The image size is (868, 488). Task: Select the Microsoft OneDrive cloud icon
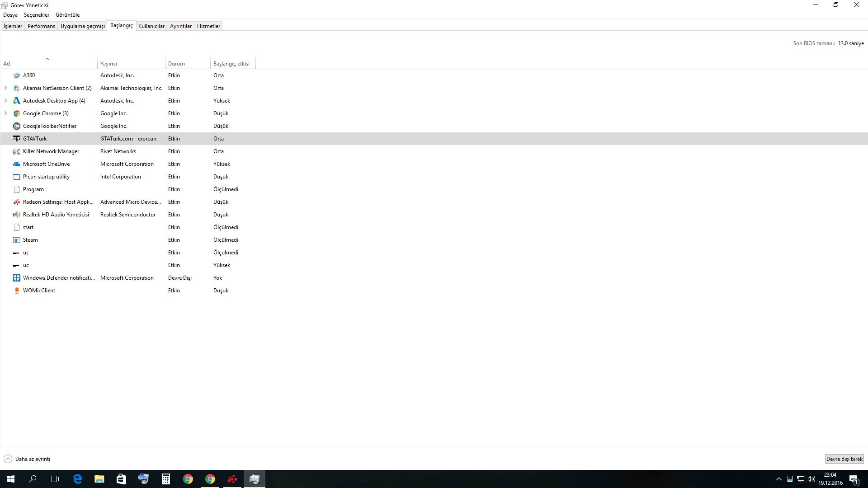pos(17,164)
